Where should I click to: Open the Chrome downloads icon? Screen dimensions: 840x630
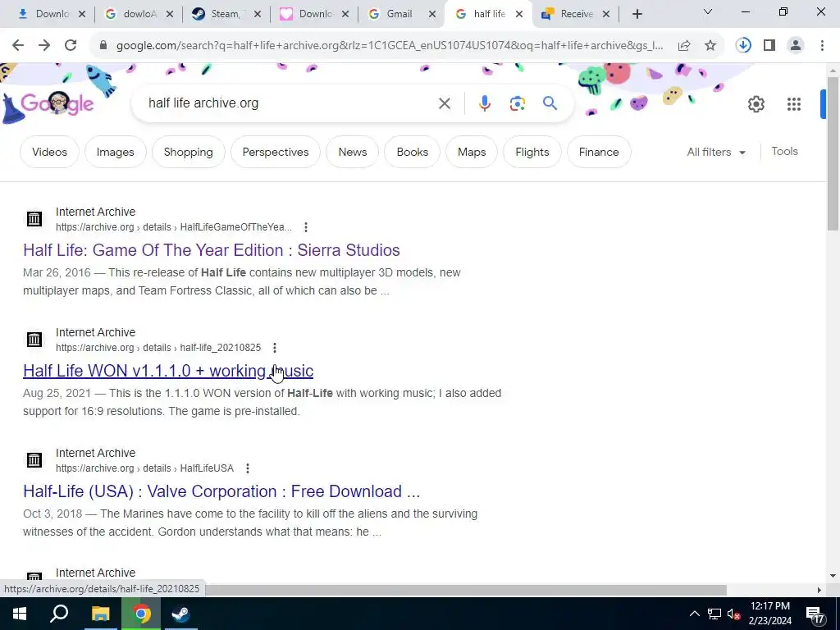coord(743,46)
